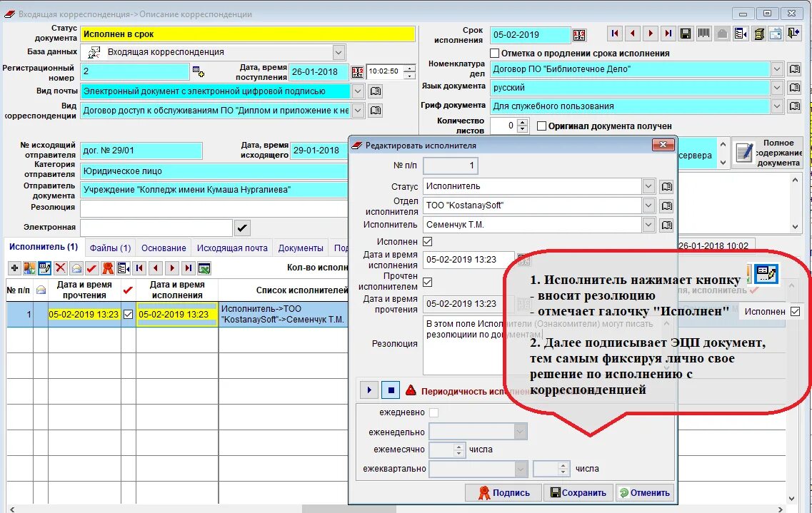Viewport: 812px width, 513px height.
Task: Click the Подпись button
Action: pos(503,493)
